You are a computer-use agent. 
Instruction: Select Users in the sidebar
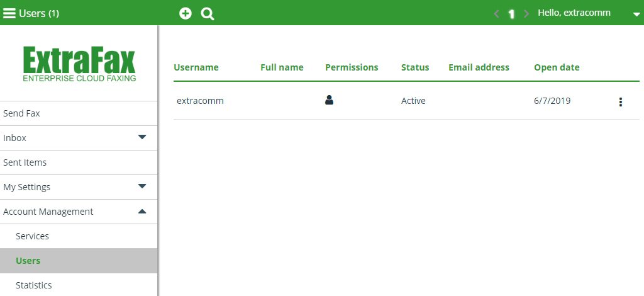click(x=79, y=261)
